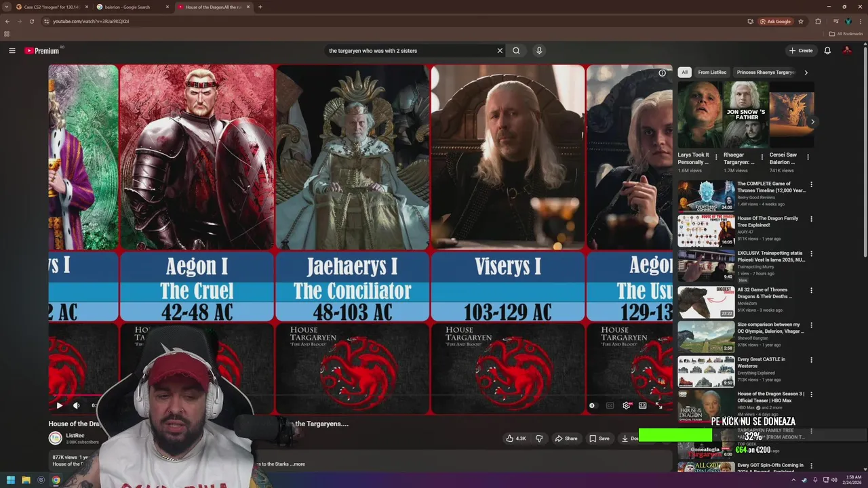Open the browser extensions puzzle icon
This screenshot has width=868, height=488.
point(818,21)
